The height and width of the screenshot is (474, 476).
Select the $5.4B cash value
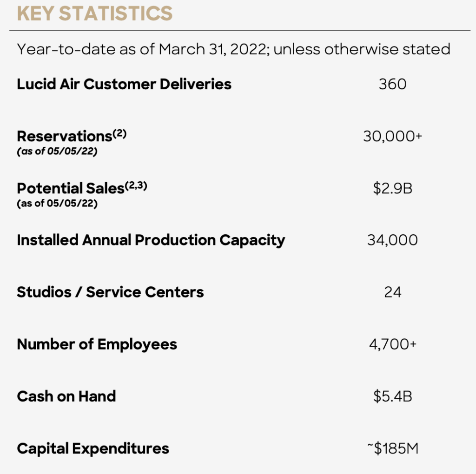pos(392,396)
